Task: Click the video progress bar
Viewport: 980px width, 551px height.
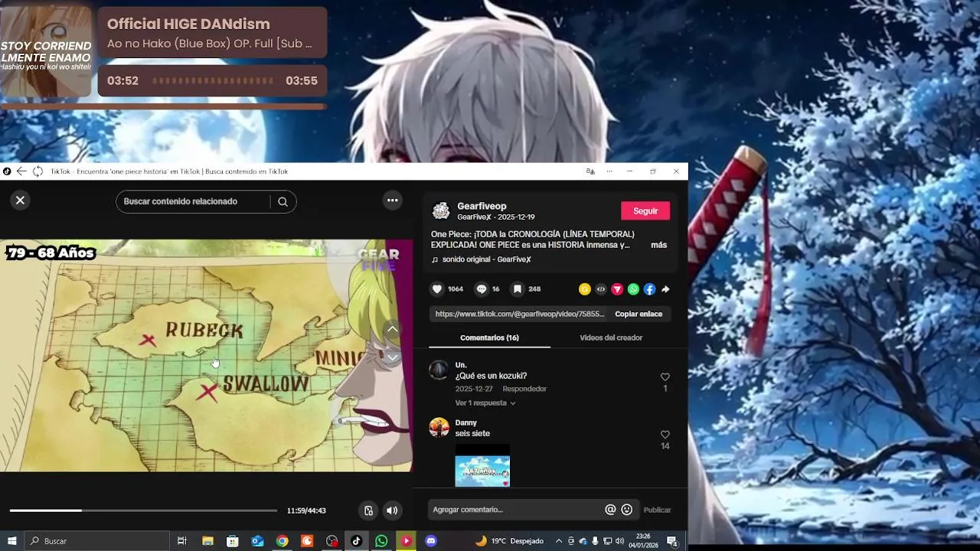Action: 143,510
